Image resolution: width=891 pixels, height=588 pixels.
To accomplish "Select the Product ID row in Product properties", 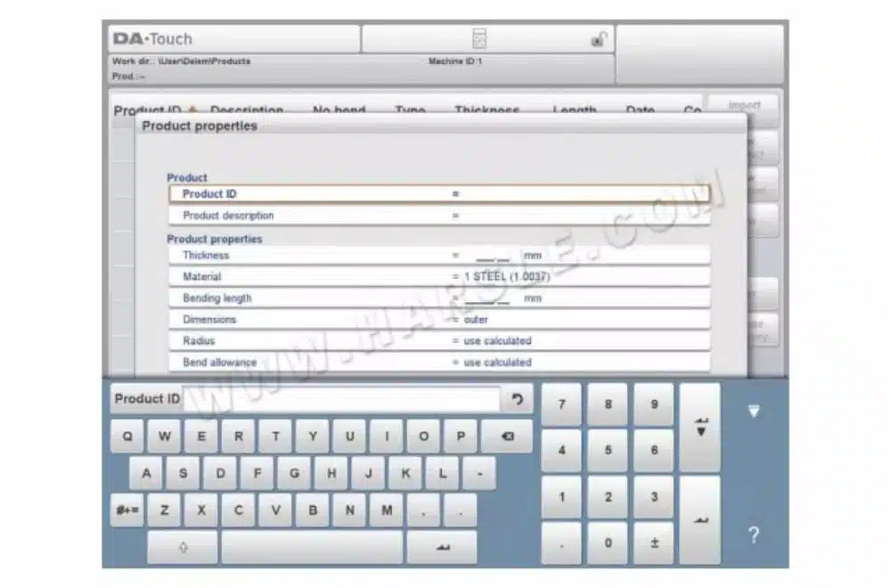I will tap(439, 194).
